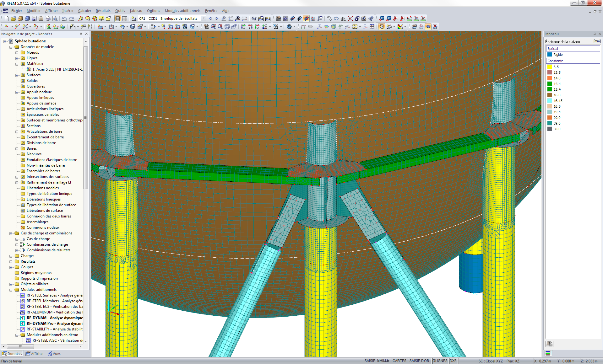Click the rotate view icon
The width and height of the screenshot is (603, 364).
(x=336, y=19)
